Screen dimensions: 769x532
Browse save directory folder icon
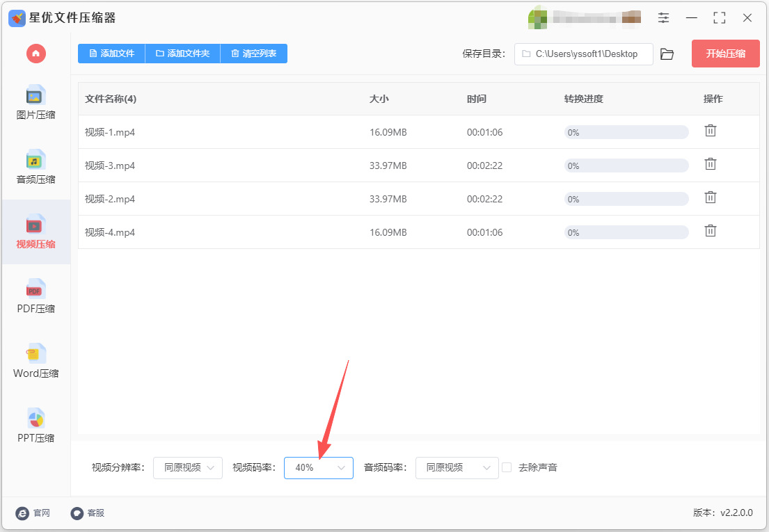pos(667,54)
